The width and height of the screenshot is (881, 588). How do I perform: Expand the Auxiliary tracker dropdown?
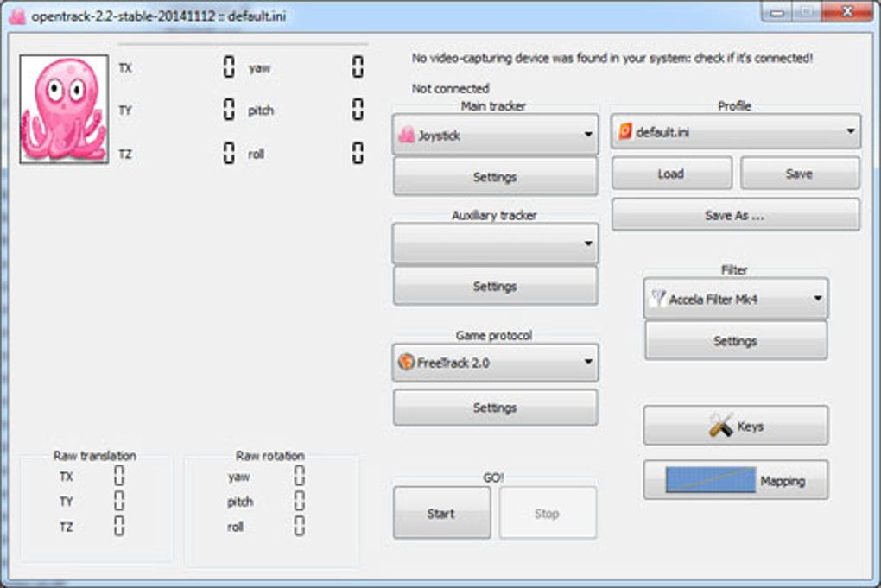pos(495,243)
